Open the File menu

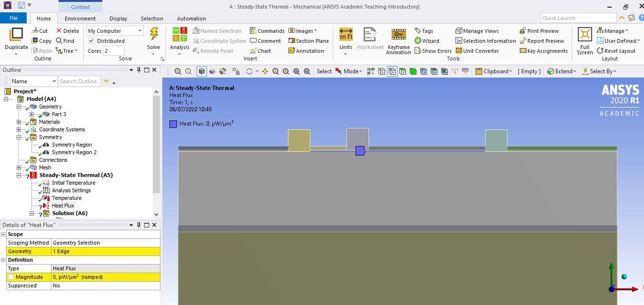(13, 18)
